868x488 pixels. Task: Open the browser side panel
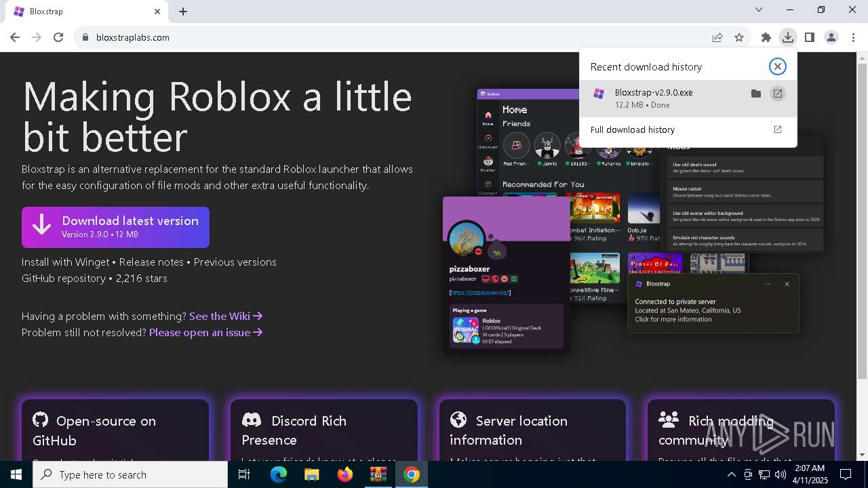810,38
